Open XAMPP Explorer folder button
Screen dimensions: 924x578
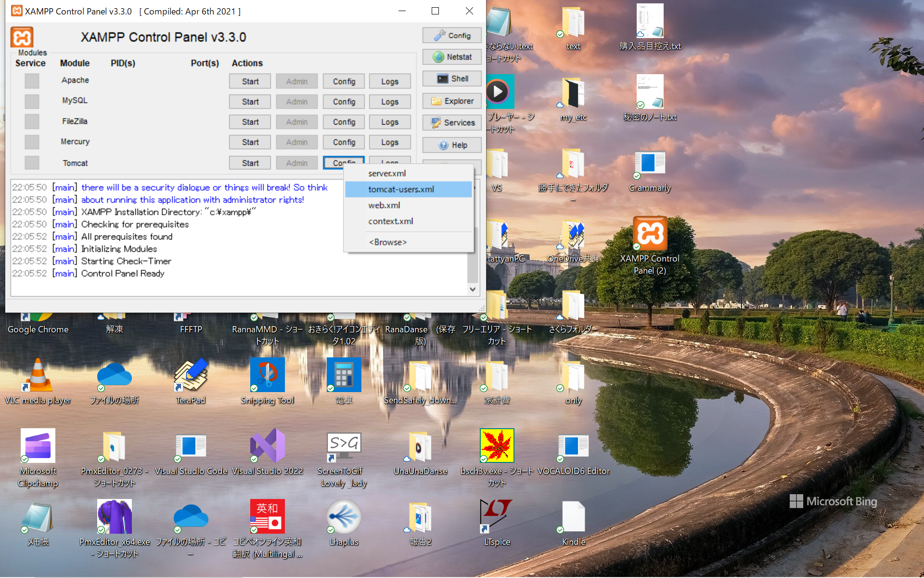(x=451, y=101)
